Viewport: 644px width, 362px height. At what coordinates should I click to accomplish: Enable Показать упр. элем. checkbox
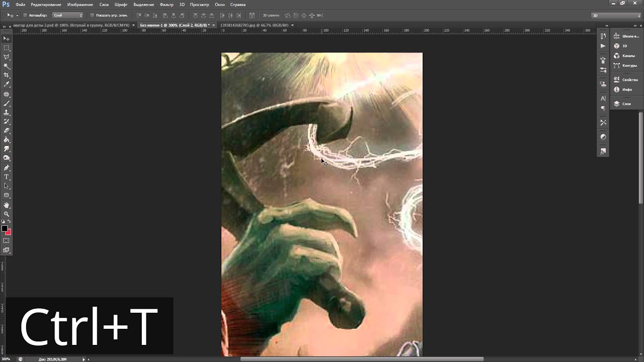(92, 15)
